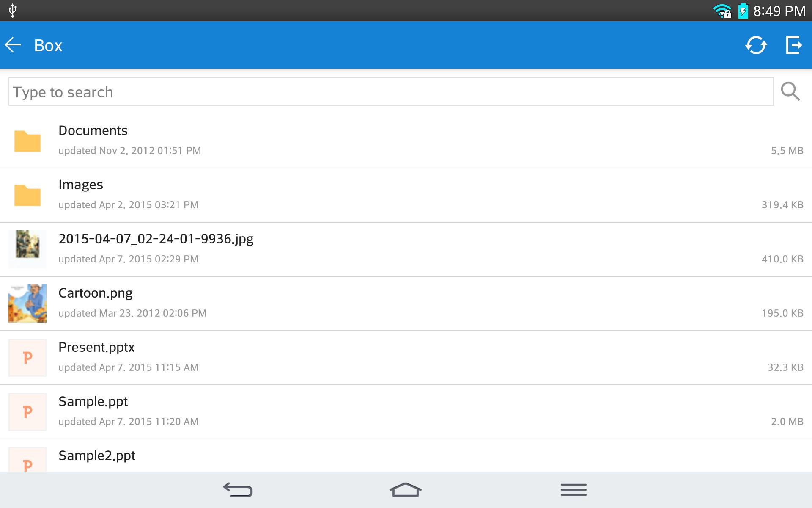Tap the Present.pptx PowerPoint icon
Screen dimensions: 812x508
pos(27,358)
